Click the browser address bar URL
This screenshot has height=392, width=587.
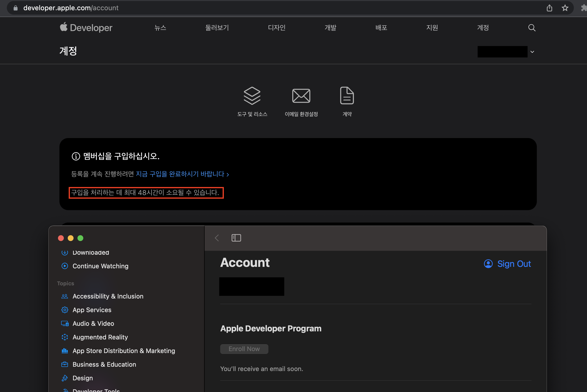pyautogui.click(x=71, y=8)
